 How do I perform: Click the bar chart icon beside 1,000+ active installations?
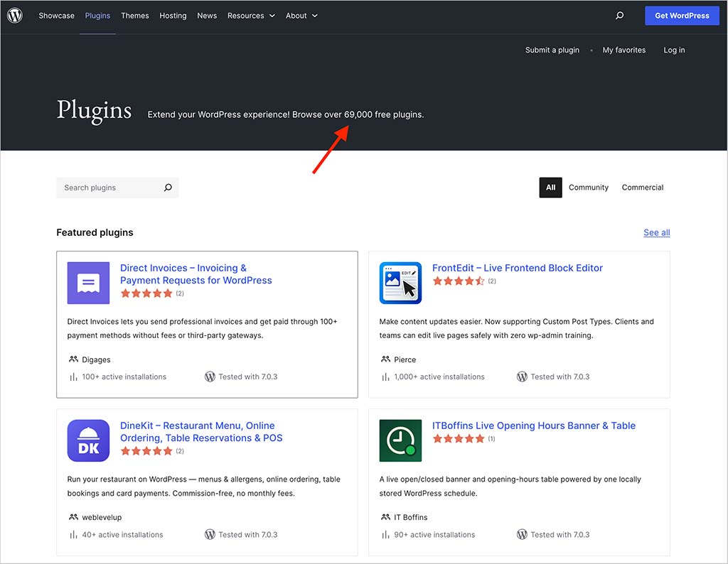coord(385,377)
